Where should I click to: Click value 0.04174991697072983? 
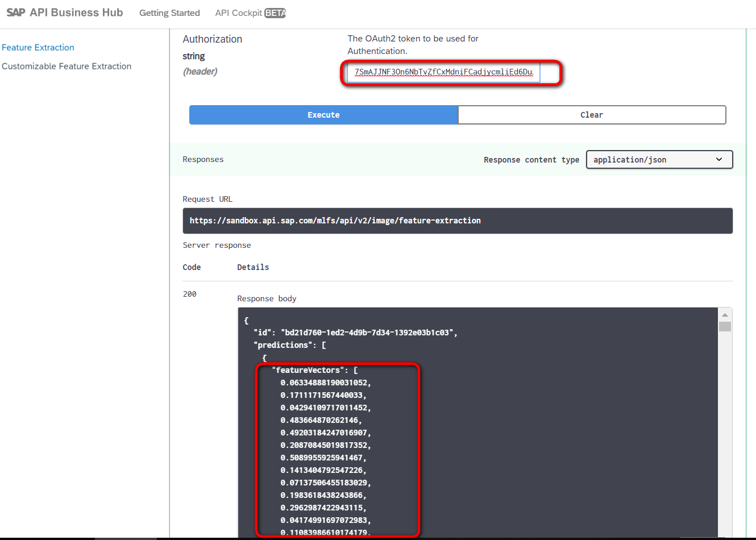coord(326,520)
